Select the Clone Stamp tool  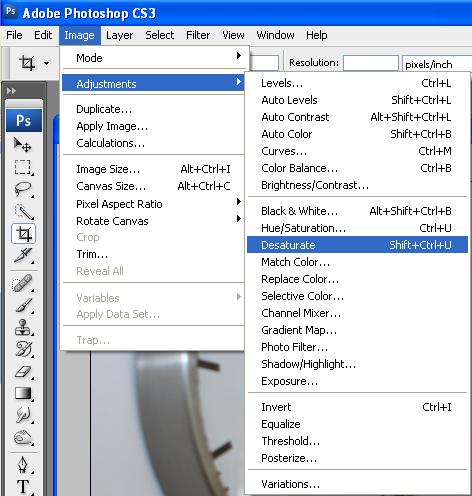tap(23, 327)
